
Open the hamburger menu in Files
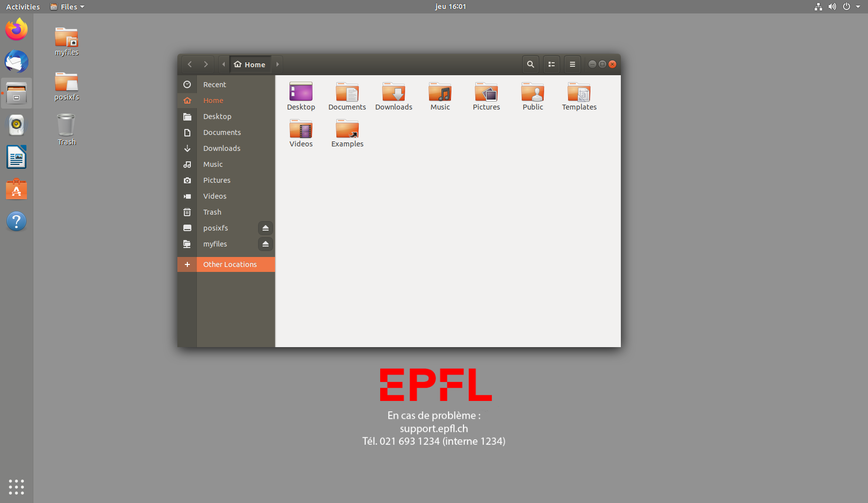573,64
